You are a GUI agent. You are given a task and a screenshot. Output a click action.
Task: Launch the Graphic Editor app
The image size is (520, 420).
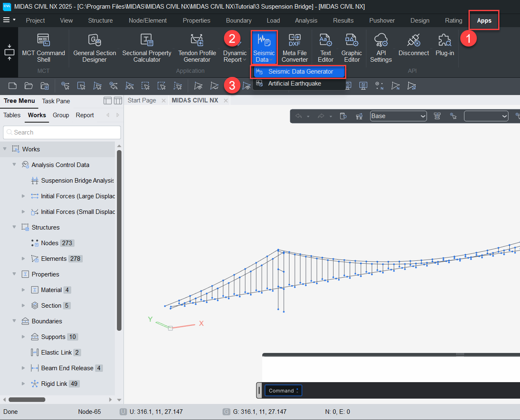(x=352, y=48)
